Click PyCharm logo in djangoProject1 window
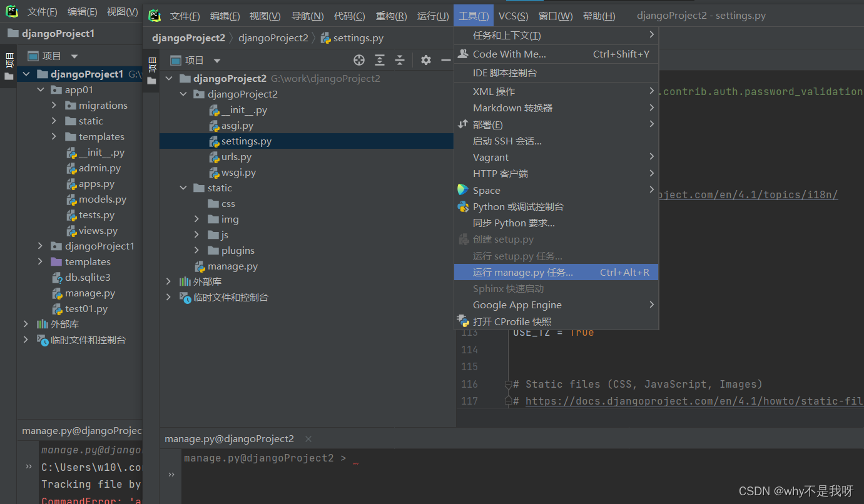864x504 pixels. [x=12, y=11]
